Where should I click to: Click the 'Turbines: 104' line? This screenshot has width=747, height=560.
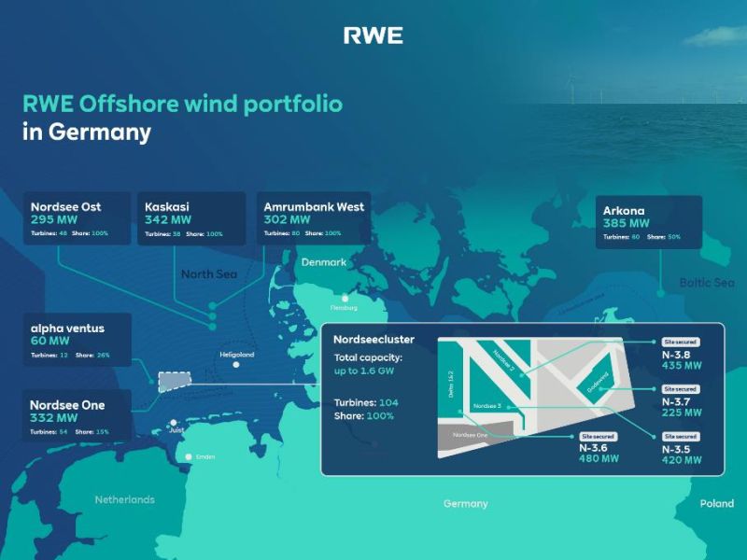[x=366, y=402]
